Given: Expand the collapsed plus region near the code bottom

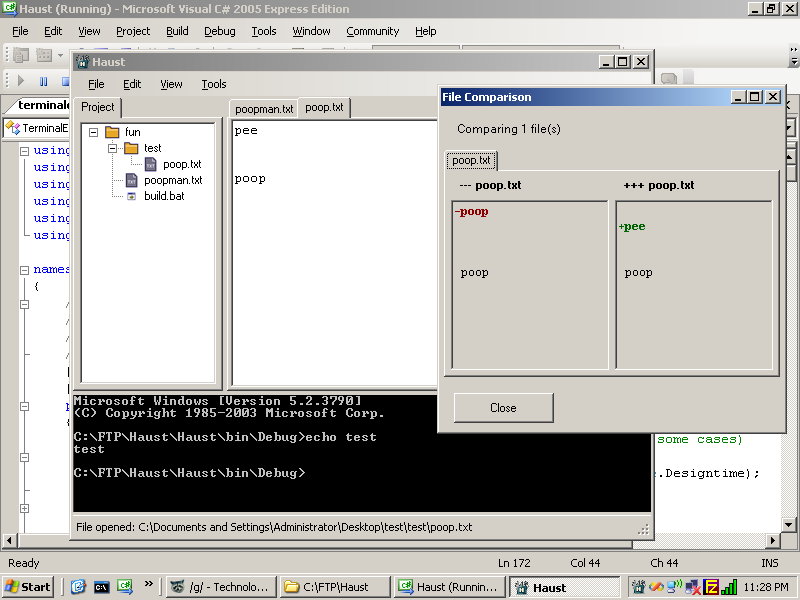Looking at the screenshot, I should 24,508.
